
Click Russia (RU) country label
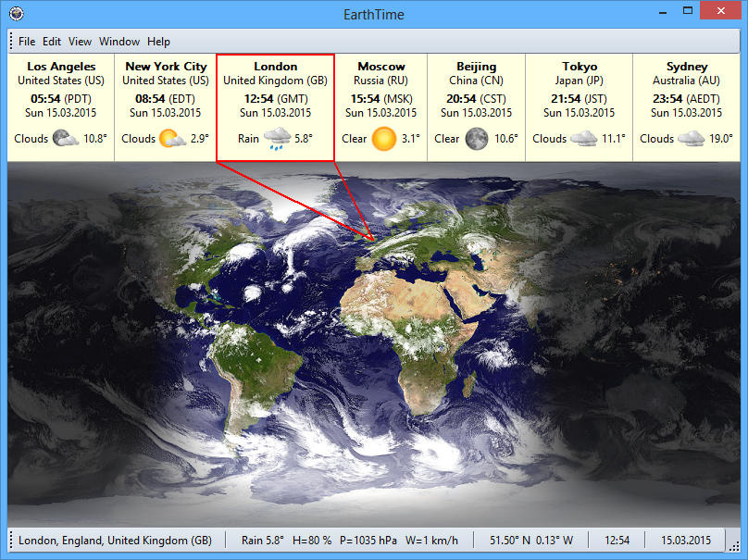point(380,81)
